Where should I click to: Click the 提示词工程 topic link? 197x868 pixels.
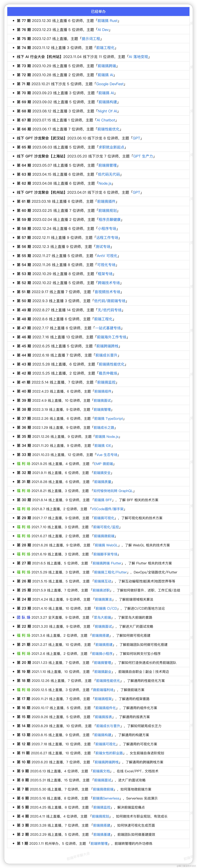click(x=91, y=39)
